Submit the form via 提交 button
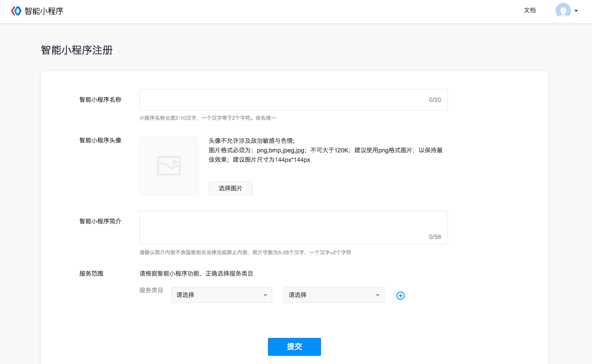Screen dimensions: 592x364 coord(294,347)
